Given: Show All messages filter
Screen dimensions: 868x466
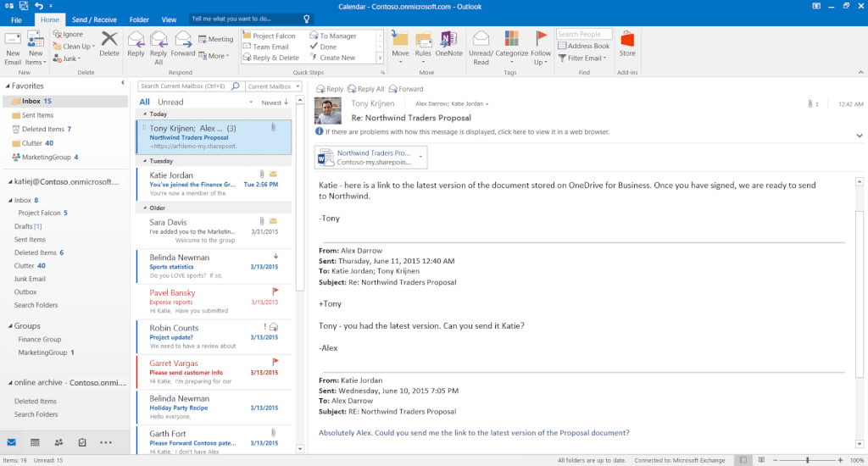Looking at the screenshot, I should point(144,102).
